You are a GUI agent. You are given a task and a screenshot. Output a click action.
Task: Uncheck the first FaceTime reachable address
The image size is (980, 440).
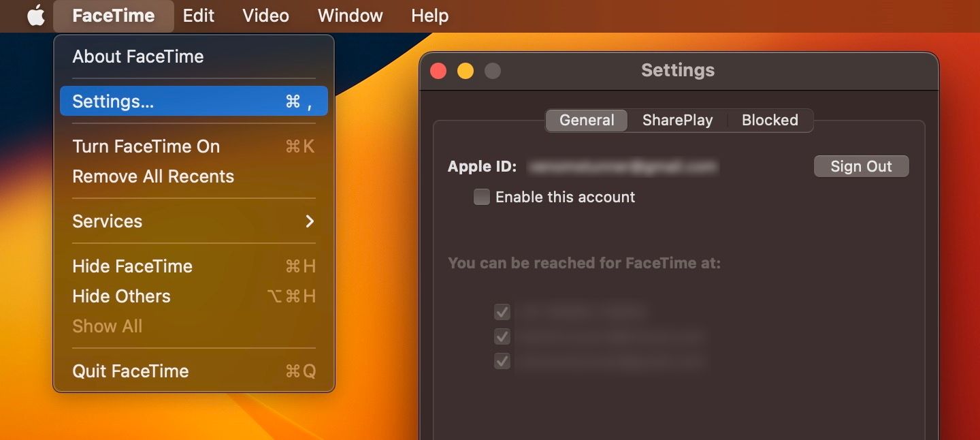coord(502,312)
